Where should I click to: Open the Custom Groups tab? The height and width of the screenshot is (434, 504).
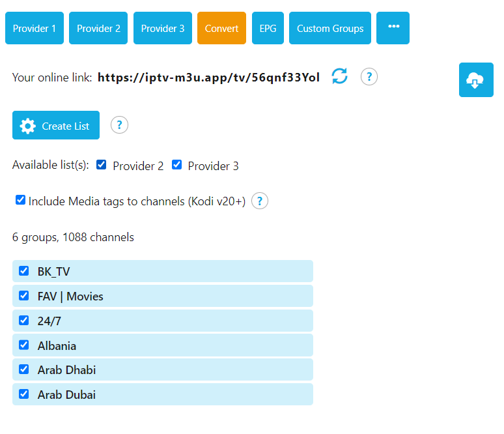[x=330, y=28]
